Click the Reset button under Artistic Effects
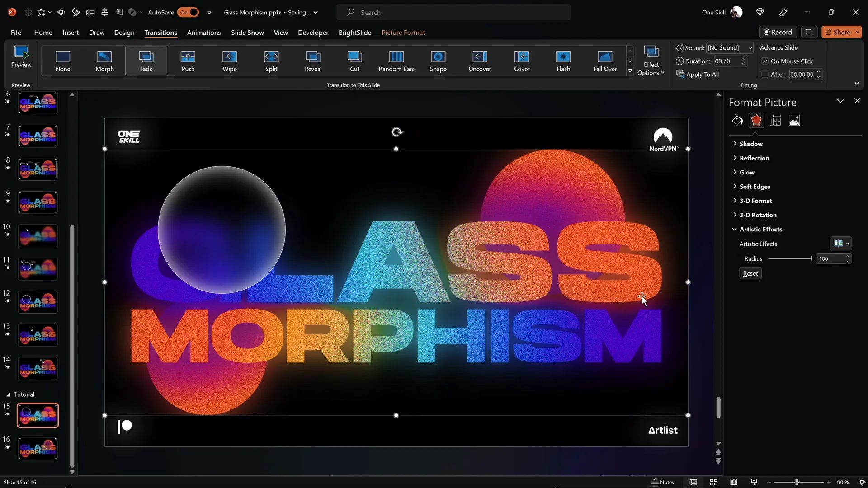The image size is (868, 488). 750,273
